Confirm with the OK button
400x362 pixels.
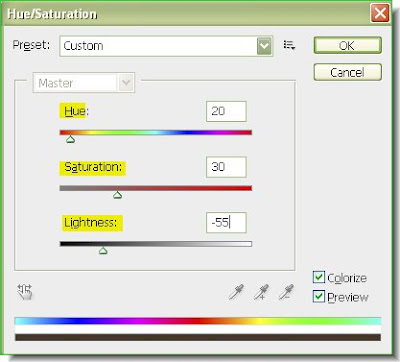347,45
